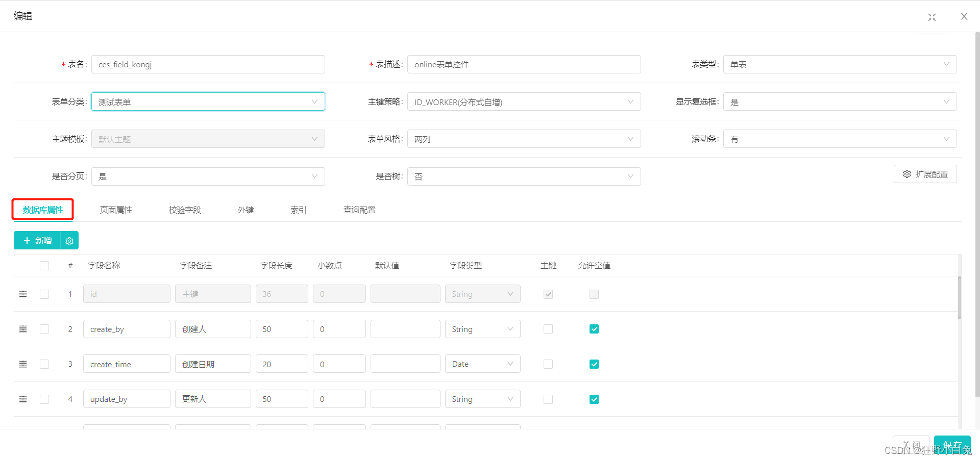The image size is (980, 460).
Task: Click the drag handle icon beside create_time row
Action: (x=23, y=364)
